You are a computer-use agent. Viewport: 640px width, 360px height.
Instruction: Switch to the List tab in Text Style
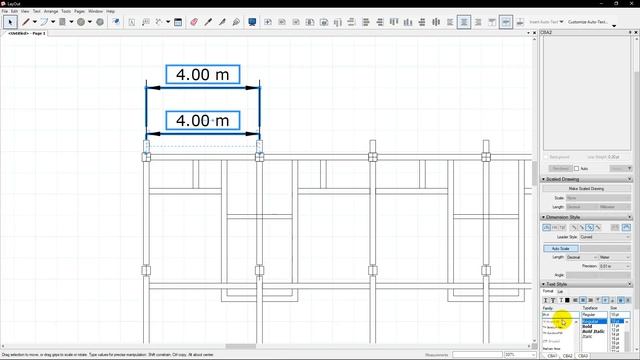[560, 291]
